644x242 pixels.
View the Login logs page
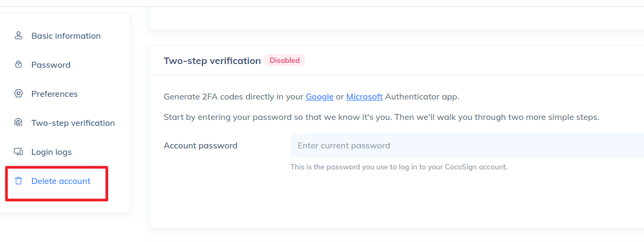point(52,152)
